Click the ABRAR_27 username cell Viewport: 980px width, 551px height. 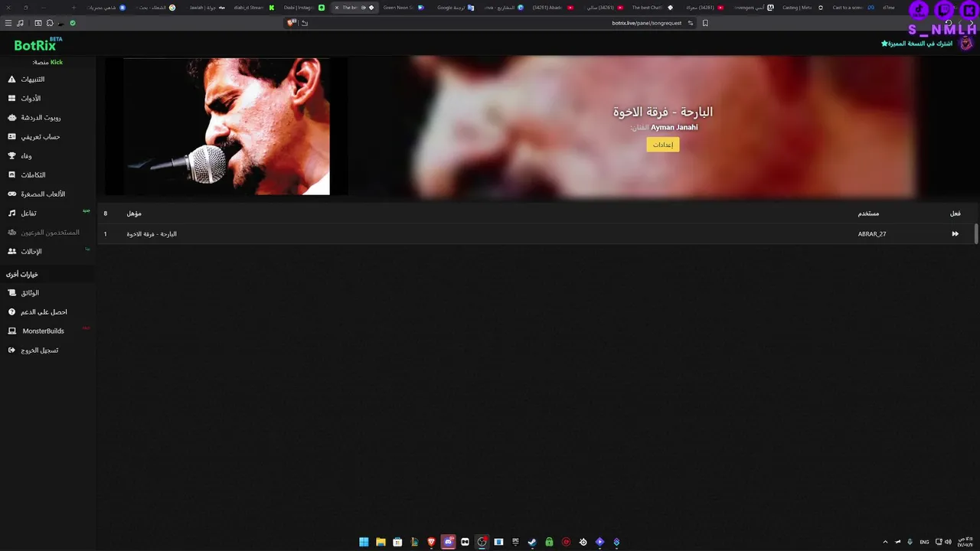(872, 234)
